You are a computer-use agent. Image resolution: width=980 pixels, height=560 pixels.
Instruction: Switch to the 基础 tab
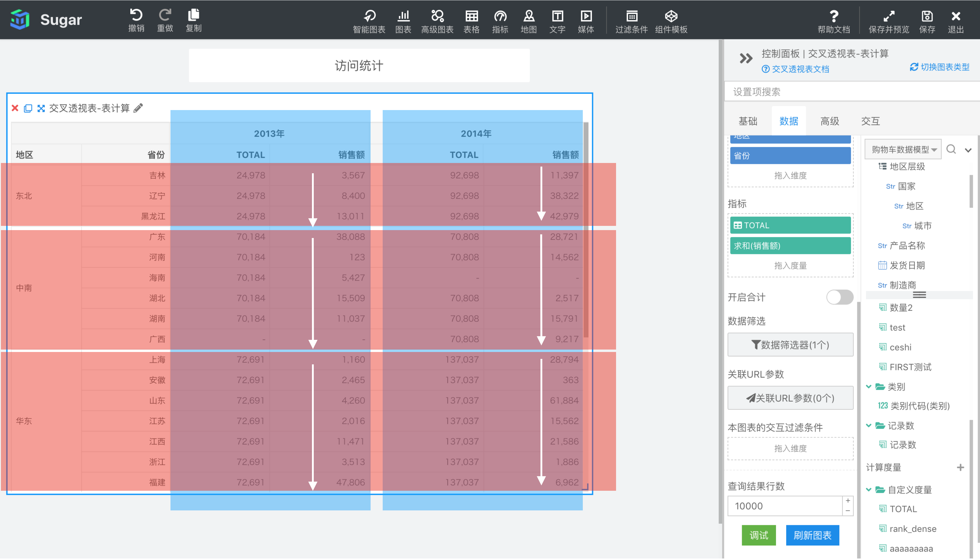click(x=748, y=121)
